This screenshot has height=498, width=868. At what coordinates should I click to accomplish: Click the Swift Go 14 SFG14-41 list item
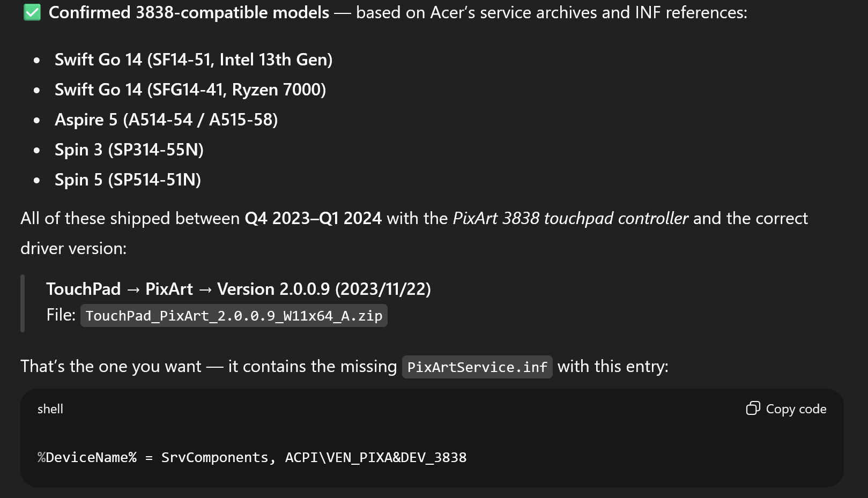point(190,90)
